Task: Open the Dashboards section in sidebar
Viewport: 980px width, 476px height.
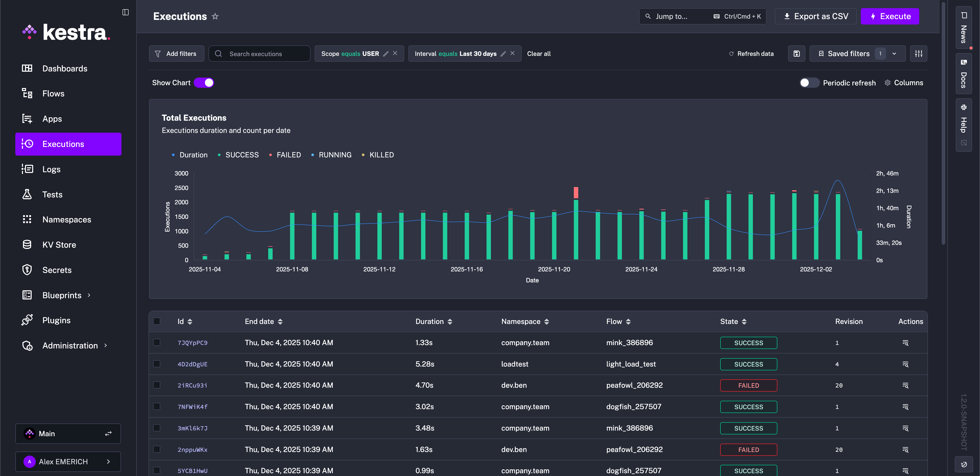Action: click(65, 68)
